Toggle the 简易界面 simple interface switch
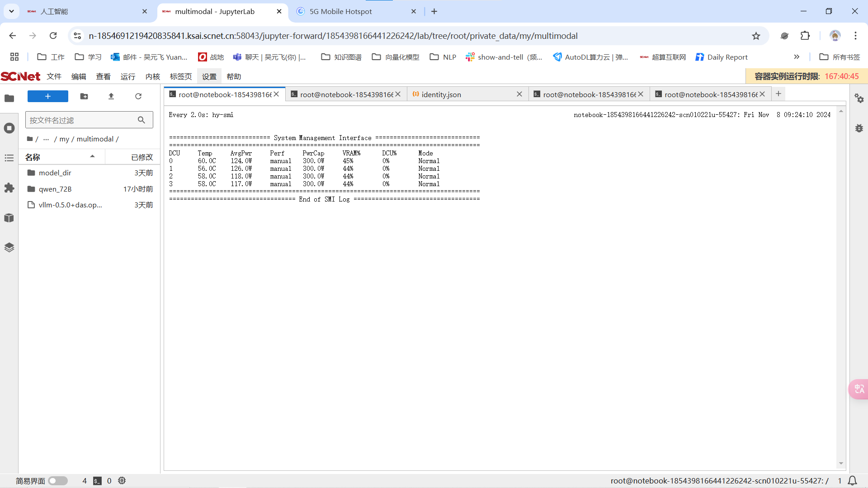 coord(58,481)
